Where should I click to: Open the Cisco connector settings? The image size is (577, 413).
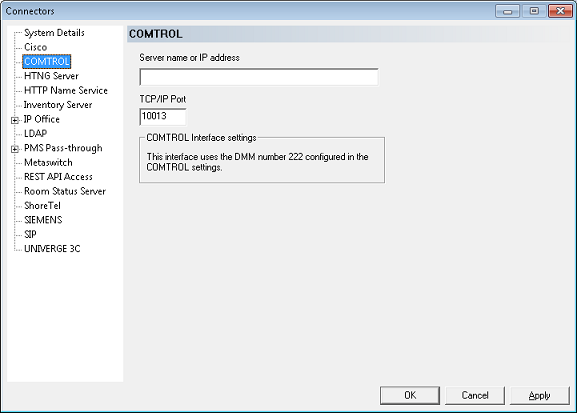coord(35,47)
